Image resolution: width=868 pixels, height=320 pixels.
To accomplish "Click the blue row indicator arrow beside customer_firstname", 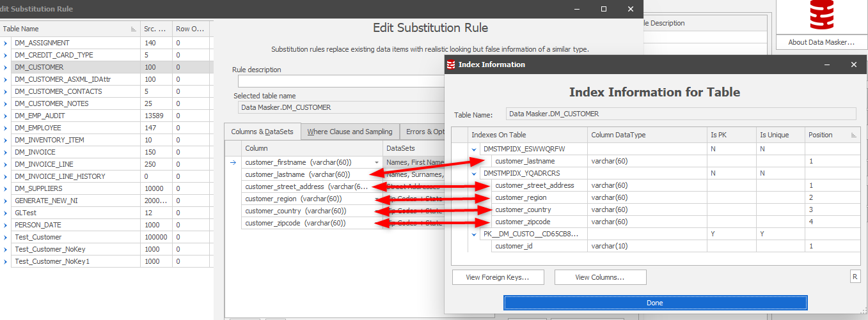I will [x=233, y=162].
